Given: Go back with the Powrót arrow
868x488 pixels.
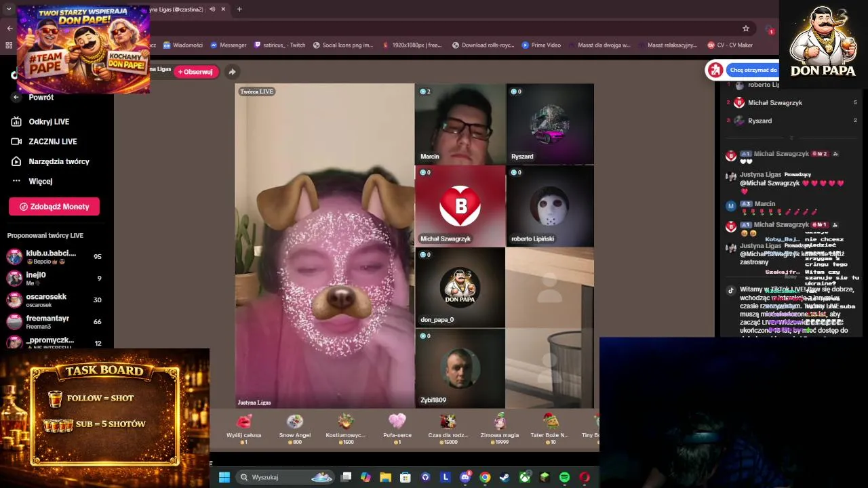Looking at the screenshot, I should (16, 97).
